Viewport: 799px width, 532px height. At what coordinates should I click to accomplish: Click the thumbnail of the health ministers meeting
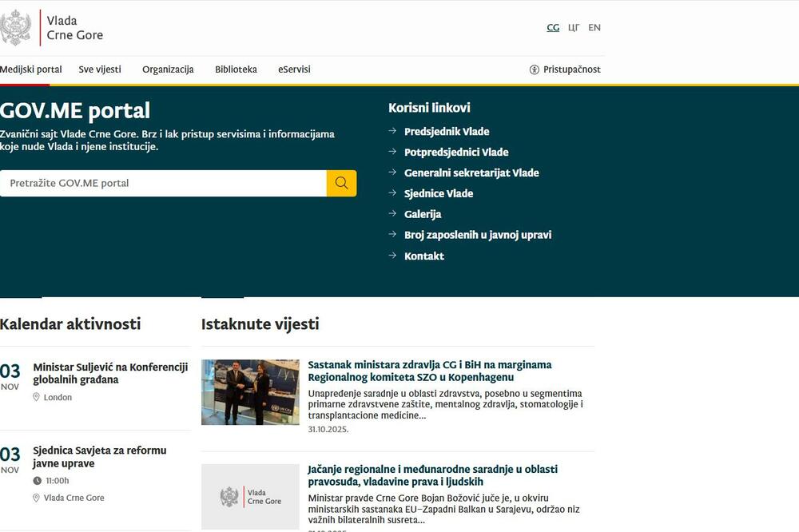[x=250, y=391]
